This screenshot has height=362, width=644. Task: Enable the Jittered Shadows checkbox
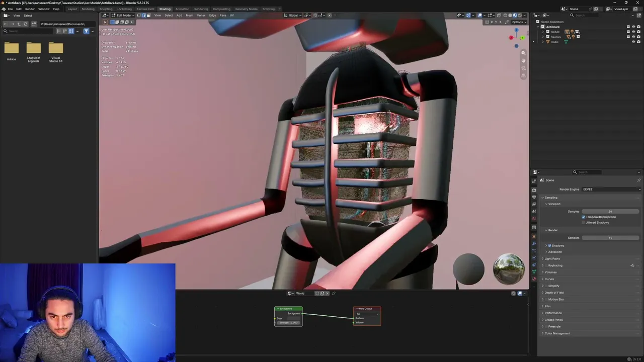coord(584,222)
